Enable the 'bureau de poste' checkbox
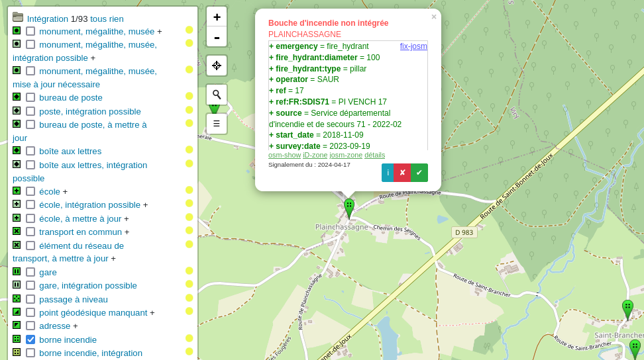644x360 pixels. 30,97
